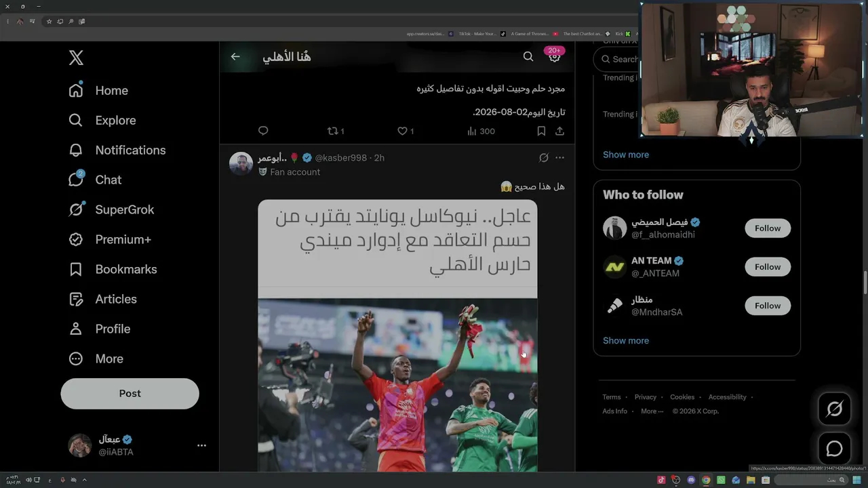868x488 pixels.
Task: Expand Show more under trending
Action: 626,155
